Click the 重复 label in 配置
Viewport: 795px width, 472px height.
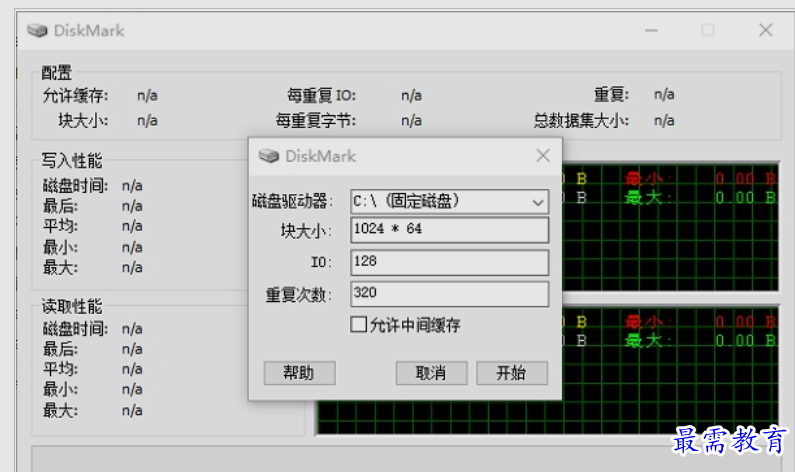[611, 95]
